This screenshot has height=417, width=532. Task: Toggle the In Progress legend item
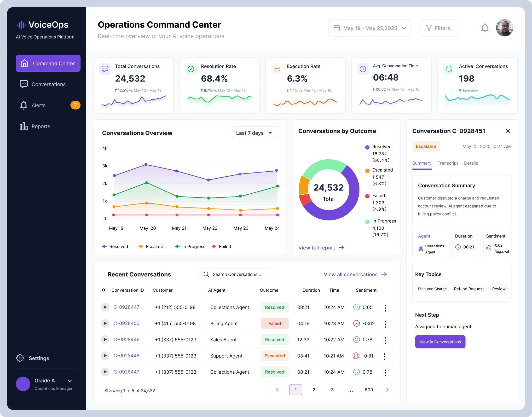(x=190, y=247)
